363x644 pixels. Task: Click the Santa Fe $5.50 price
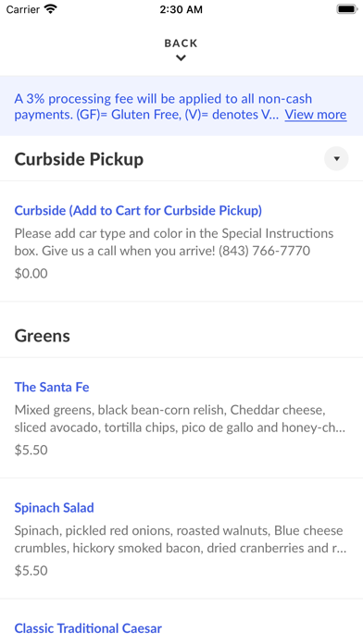31,450
